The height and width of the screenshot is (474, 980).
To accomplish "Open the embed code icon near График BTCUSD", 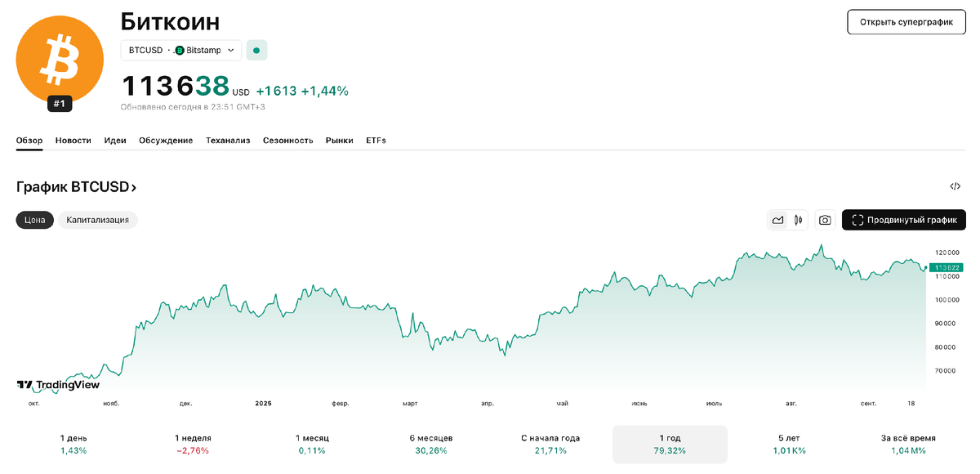I will pos(955,186).
